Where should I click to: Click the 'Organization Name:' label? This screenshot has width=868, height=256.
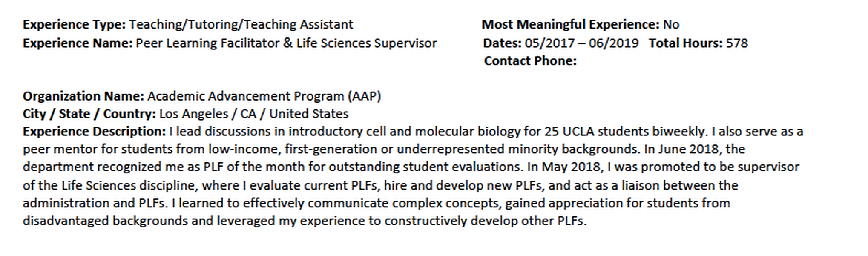tap(83, 96)
